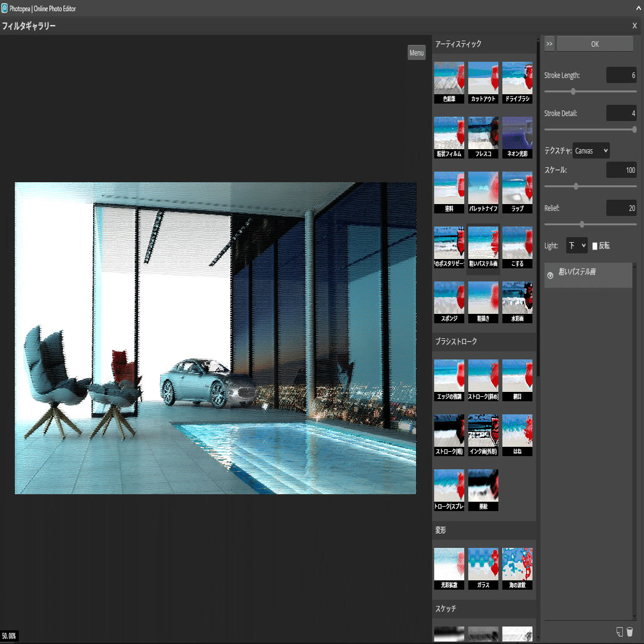Click the Relief slider track
Image resolution: width=644 pixels, height=644 pixels.
590,224
